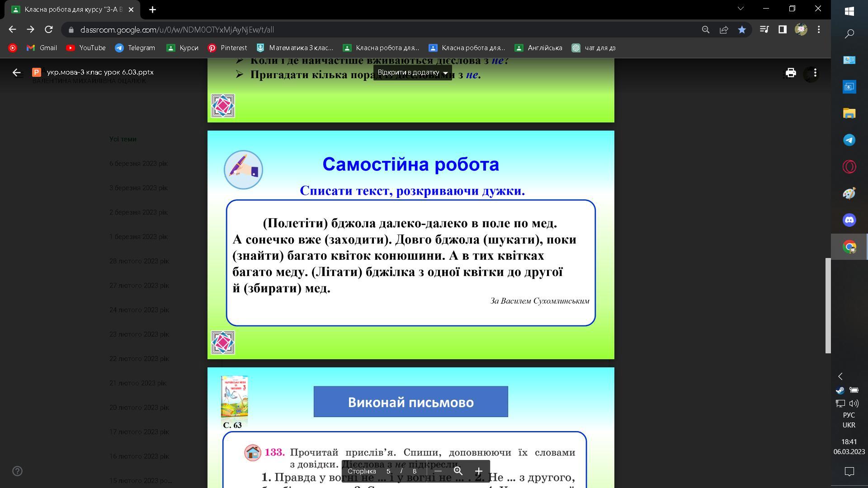
Task: Reset zoom with the magnifier icon
Action: click(458, 471)
